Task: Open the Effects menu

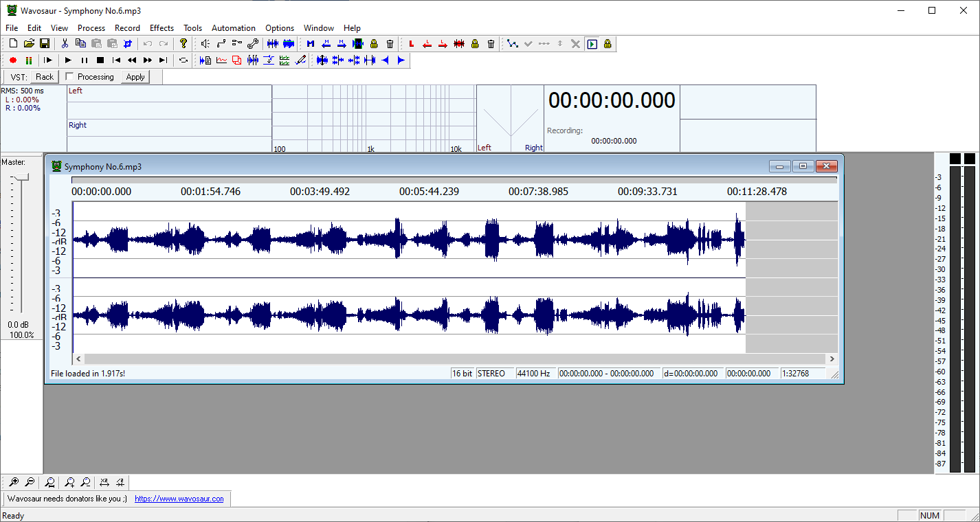Action: (x=162, y=28)
